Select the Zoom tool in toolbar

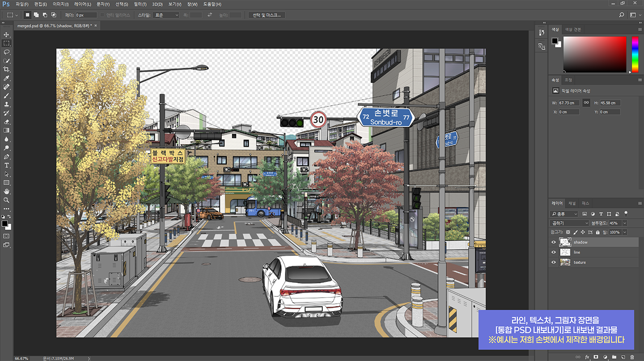6,200
